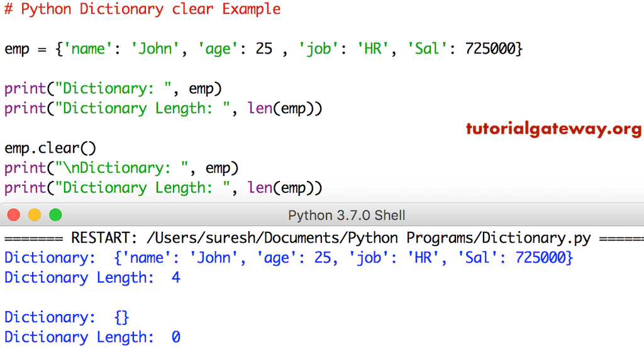Click the shell output showing full dictionary contents
Image resolution: width=644 pixels, height=348 pixels.
(x=288, y=258)
